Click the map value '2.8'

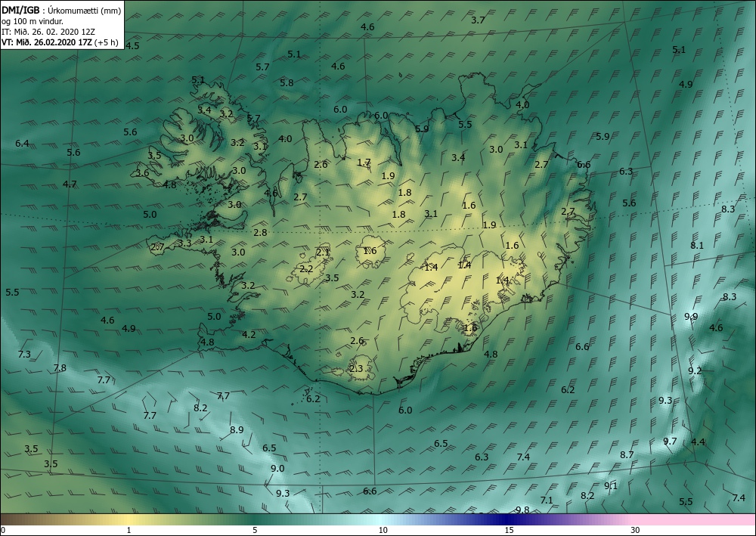(260, 233)
